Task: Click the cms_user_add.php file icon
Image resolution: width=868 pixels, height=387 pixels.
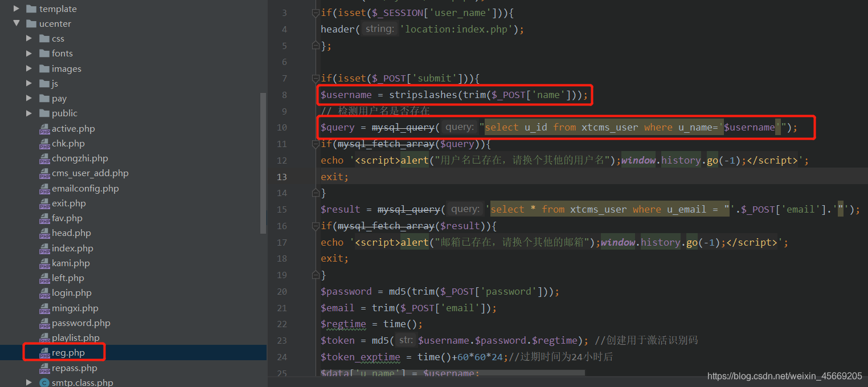Action: [44, 173]
